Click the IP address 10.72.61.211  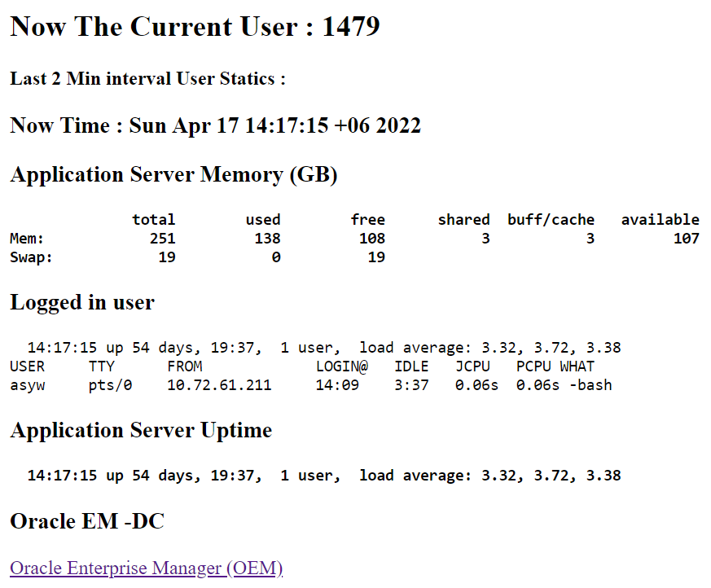pos(219,385)
